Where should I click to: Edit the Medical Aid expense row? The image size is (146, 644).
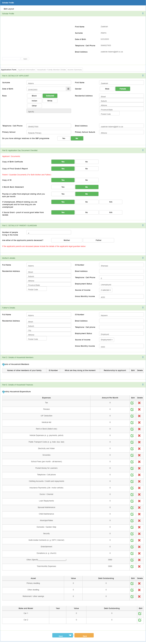[132, 422]
